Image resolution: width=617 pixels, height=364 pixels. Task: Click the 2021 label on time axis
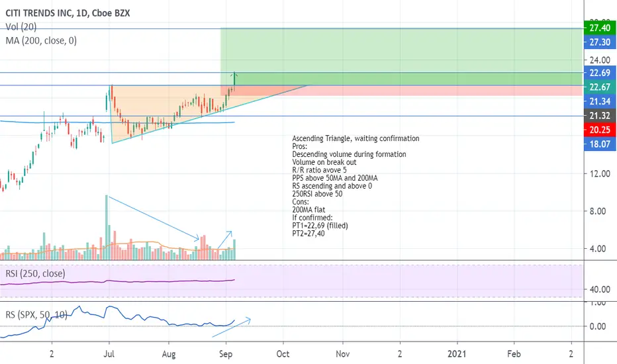pos(457,354)
